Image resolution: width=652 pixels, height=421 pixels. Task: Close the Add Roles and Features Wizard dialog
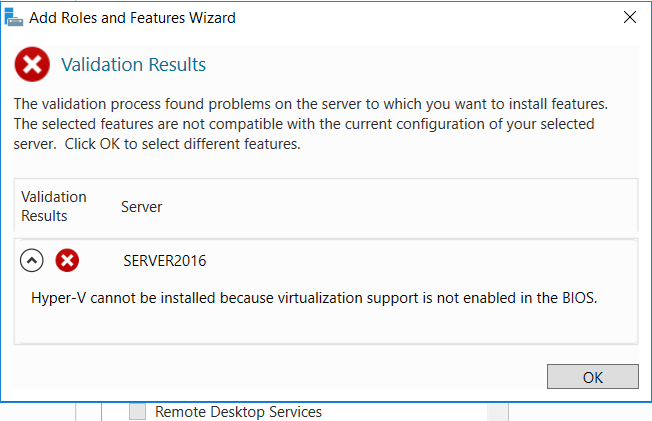tap(630, 17)
